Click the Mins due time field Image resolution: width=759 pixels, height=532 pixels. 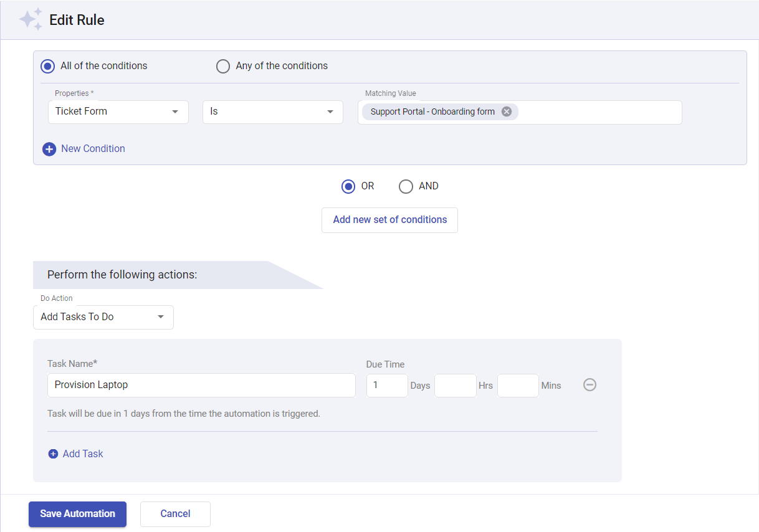coord(518,385)
